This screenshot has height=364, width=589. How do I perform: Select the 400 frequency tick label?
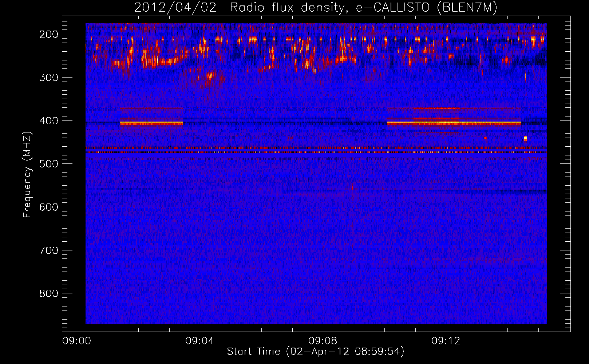coord(49,121)
